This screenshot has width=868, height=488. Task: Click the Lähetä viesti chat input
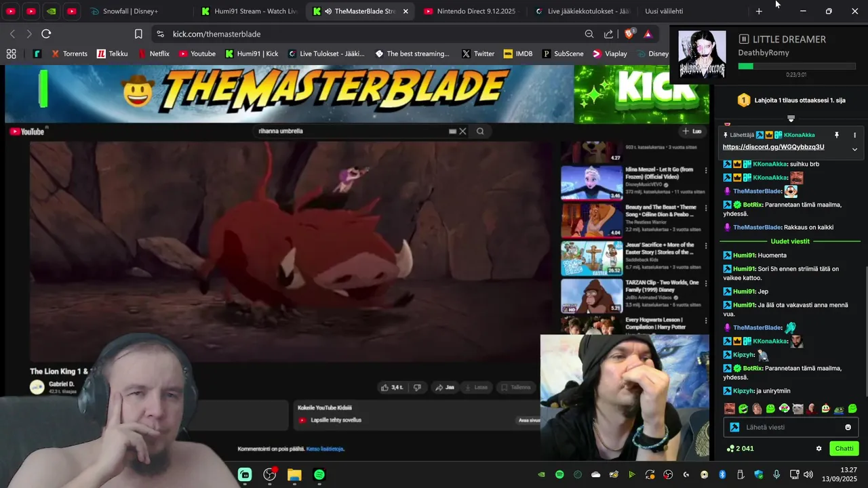coord(791,427)
